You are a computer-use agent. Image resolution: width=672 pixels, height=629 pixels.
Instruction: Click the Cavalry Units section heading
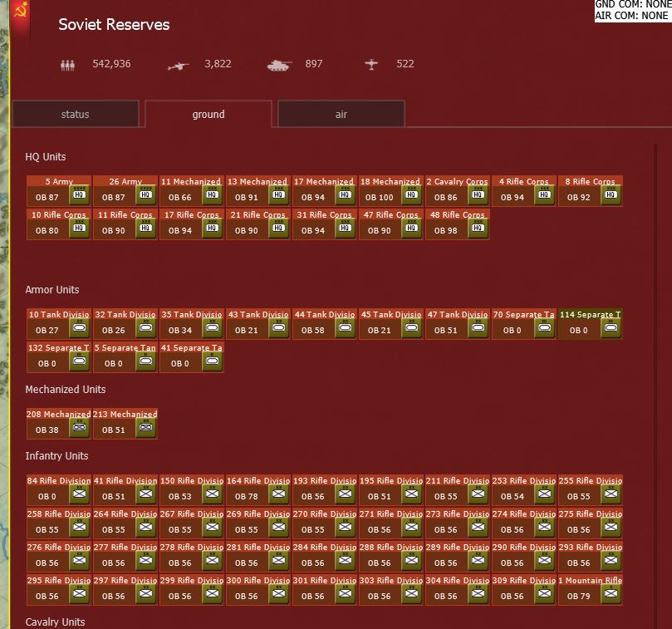(56, 622)
